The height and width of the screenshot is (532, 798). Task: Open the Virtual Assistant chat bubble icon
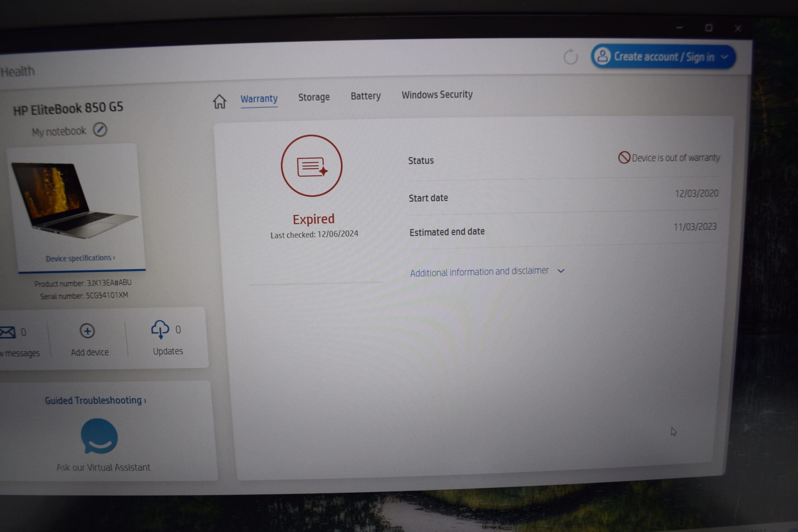click(99, 436)
